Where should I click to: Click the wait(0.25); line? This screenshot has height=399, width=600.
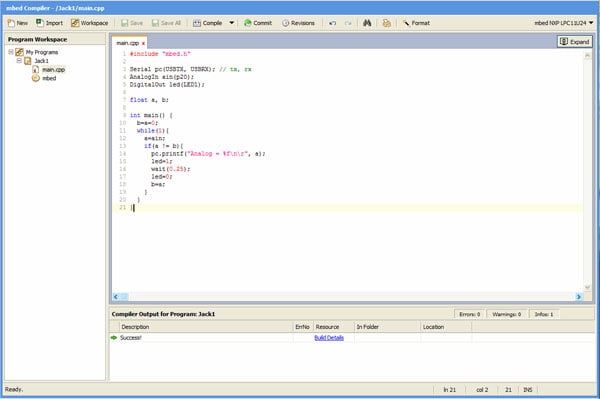171,169
